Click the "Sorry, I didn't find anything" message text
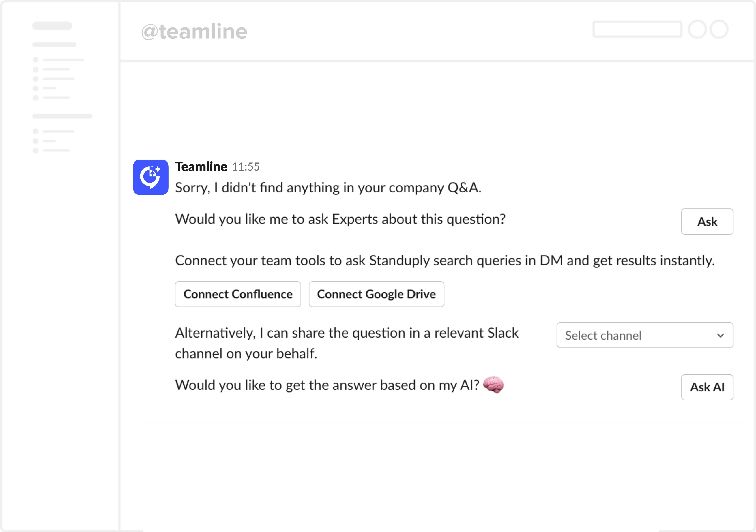This screenshot has width=756, height=532. click(x=328, y=188)
